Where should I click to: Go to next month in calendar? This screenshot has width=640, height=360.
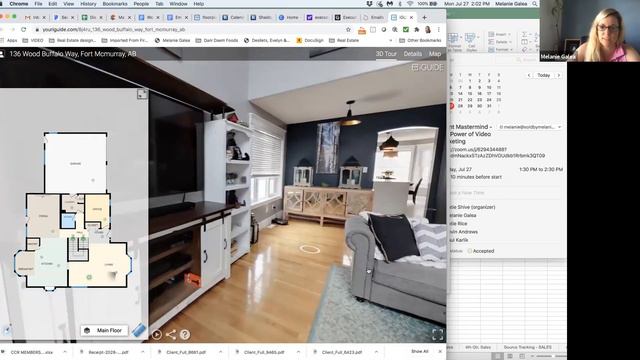pyautogui.click(x=559, y=76)
